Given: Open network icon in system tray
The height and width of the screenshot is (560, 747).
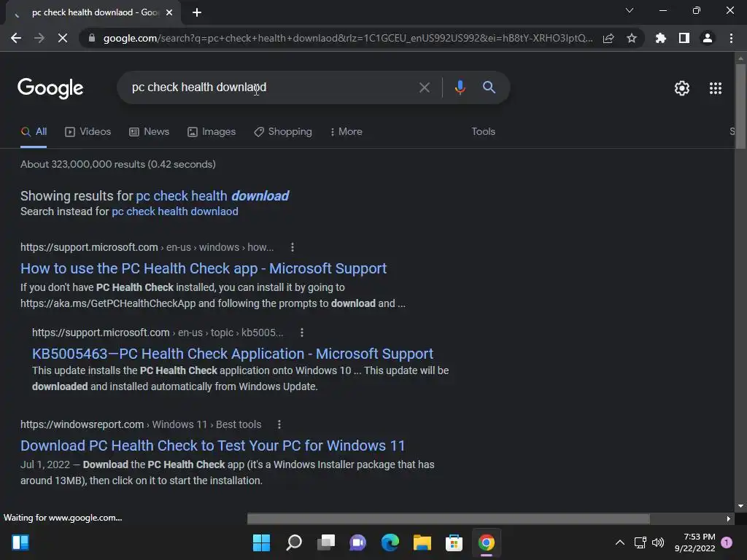Looking at the screenshot, I should pyautogui.click(x=640, y=542).
